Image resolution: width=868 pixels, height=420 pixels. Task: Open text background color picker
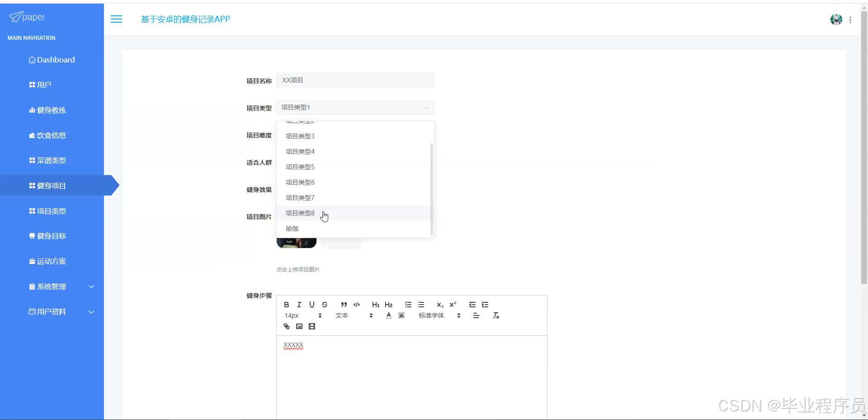pyautogui.click(x=401, y=315)
